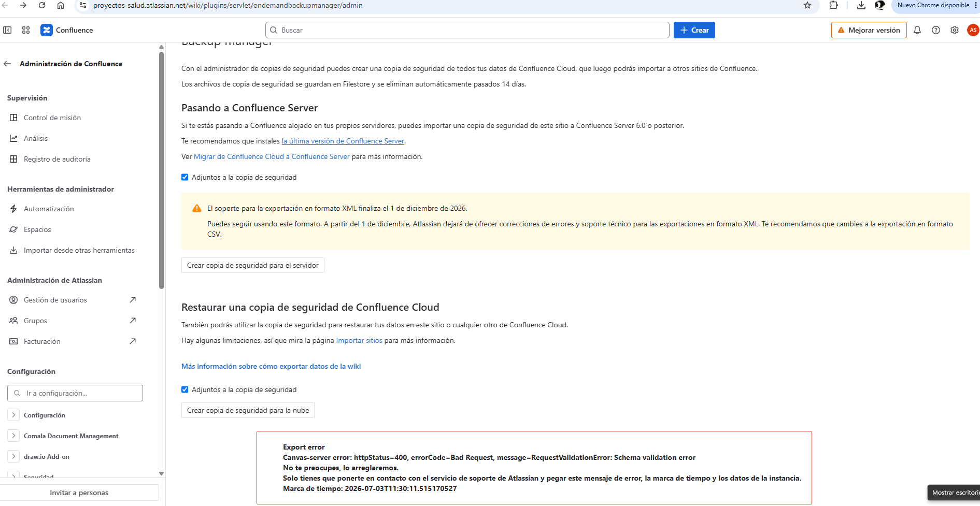Screen dimensions: 980x506
Task: Open Más información sobre cómo exportar datos link
Action: click(x=271, y=366)
